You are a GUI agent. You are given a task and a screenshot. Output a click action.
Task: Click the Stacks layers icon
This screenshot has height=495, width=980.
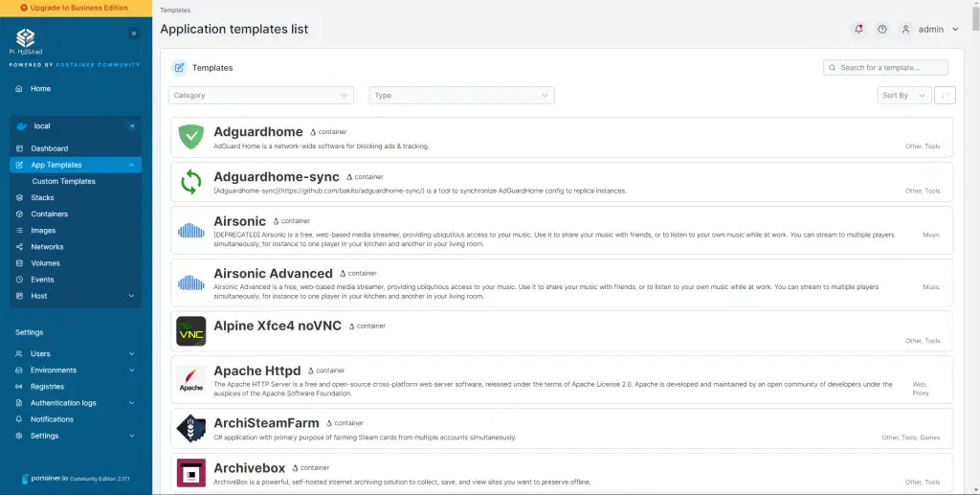[x=19, y=197]
